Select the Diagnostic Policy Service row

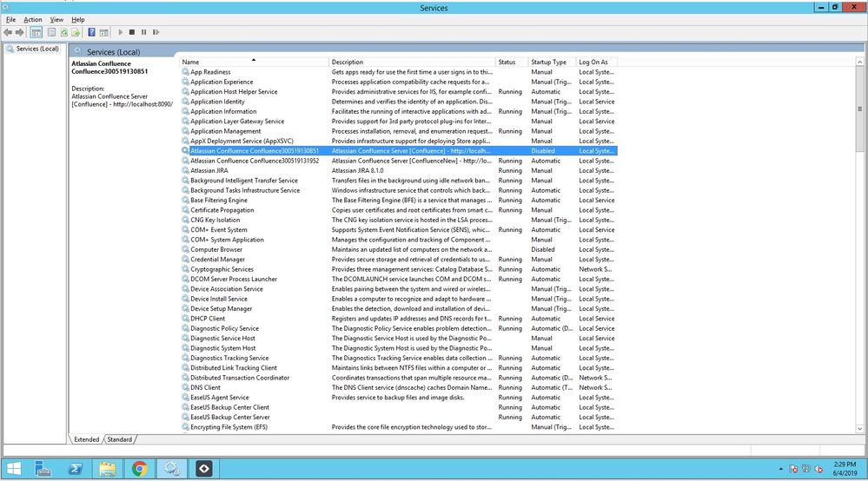coord(399,328)
